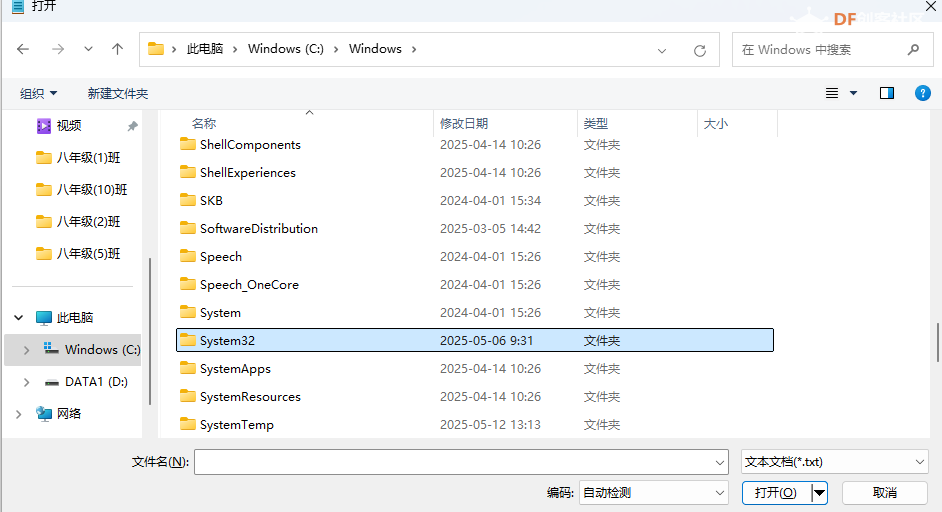
Task: Expand the Windows (C:) tree node
Action: click(26, 350)
